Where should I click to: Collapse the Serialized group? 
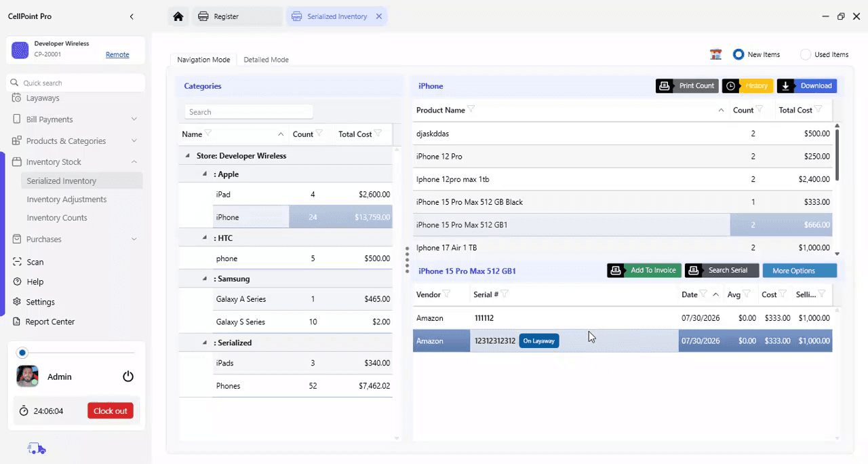[205, 343]
